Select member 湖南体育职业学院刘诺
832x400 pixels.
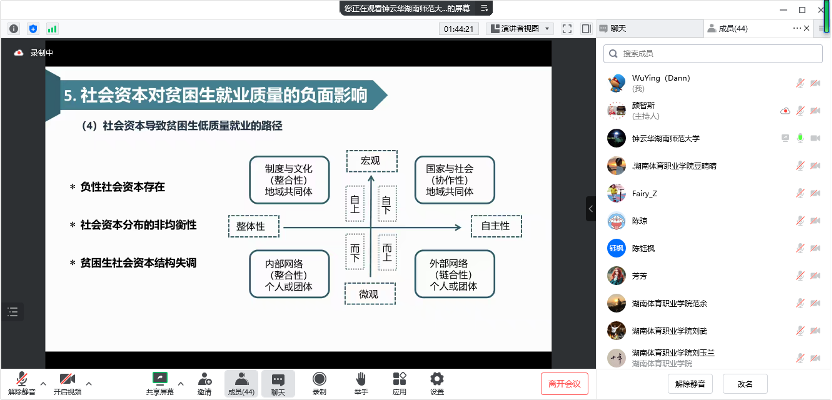tap(672, 331)
